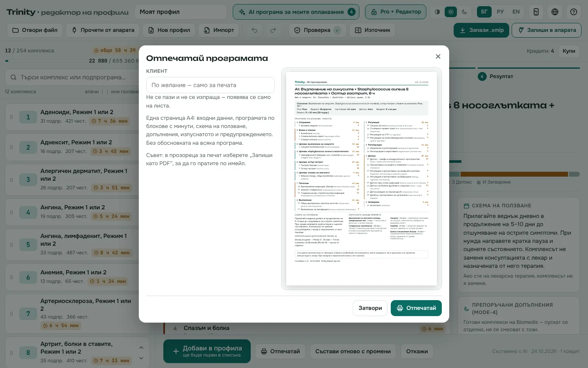
Task: Select БГ language option
Action: coord(484,12)
